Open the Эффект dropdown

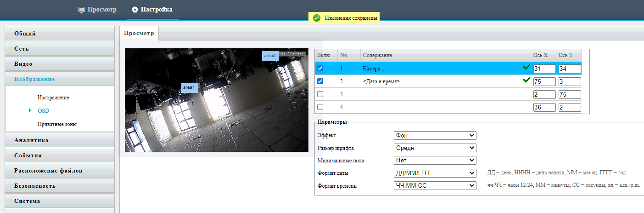[435, 136]
